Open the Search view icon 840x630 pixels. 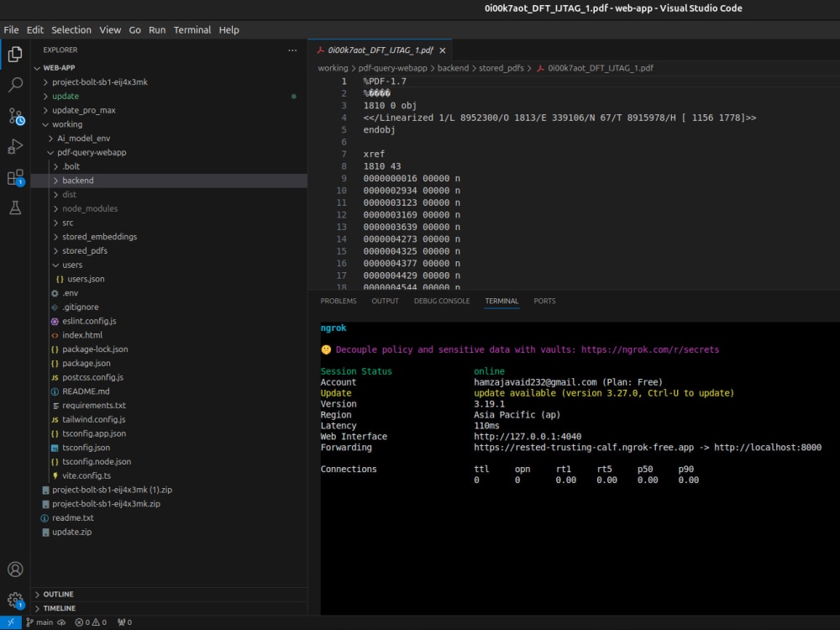[x=15, y=84]
